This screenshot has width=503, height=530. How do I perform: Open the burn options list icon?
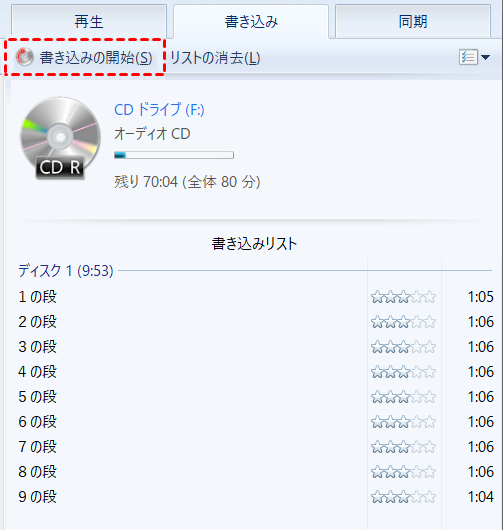tap(468, 57)
